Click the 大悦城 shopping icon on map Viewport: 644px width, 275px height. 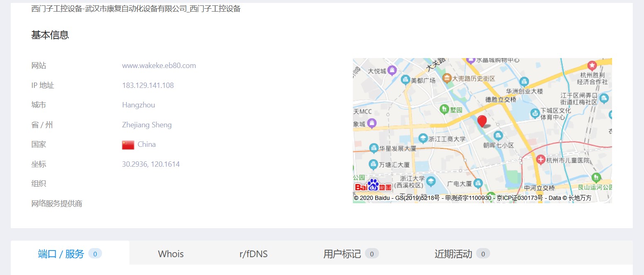392,71
